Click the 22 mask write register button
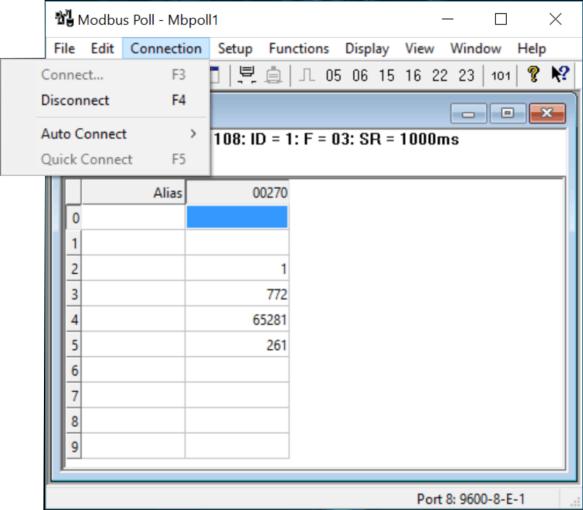The width and height of the screenshot is (583, 510). point(440,75)
